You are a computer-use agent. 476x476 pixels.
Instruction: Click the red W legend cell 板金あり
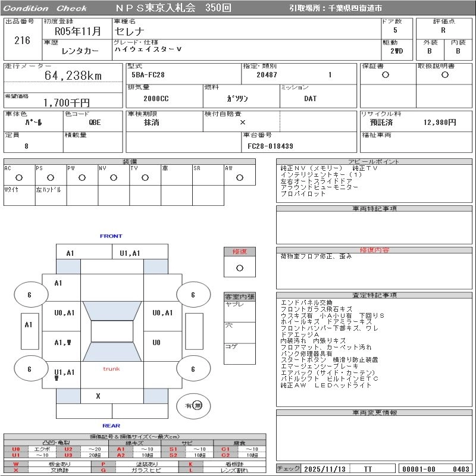[x=16, y=464]
